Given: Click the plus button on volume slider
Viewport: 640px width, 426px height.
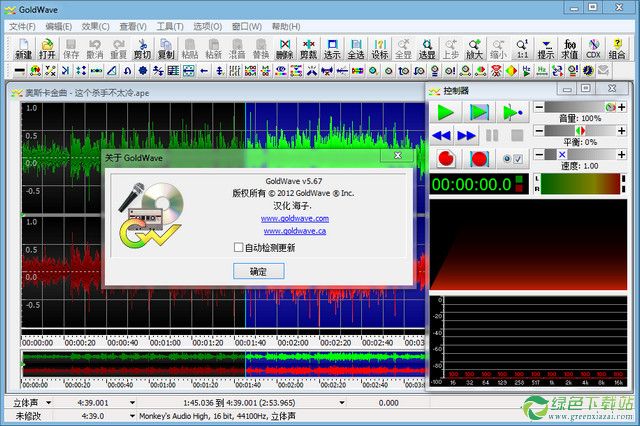Looking at the screenshot, I should [622, 107].
